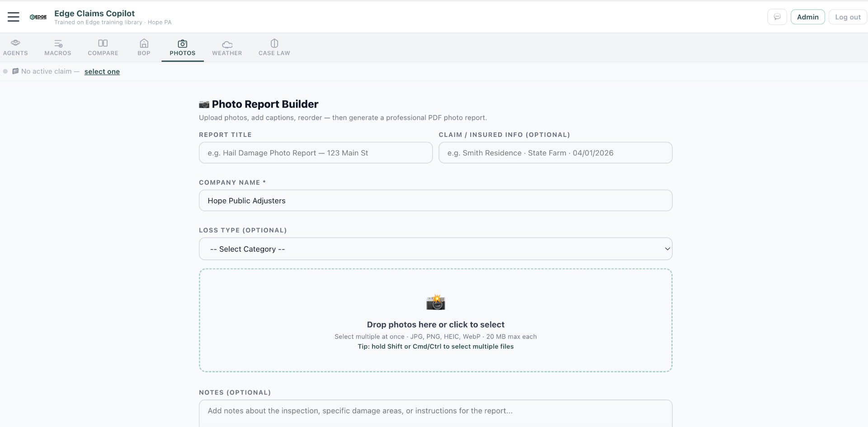
Task: Select the Photos camera icon
Action: pyautogui.click(x=182, y=44)
